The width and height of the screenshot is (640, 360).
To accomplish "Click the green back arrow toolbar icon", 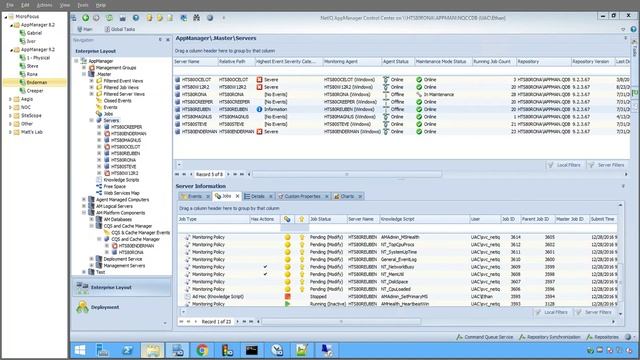I will point(85,18).
